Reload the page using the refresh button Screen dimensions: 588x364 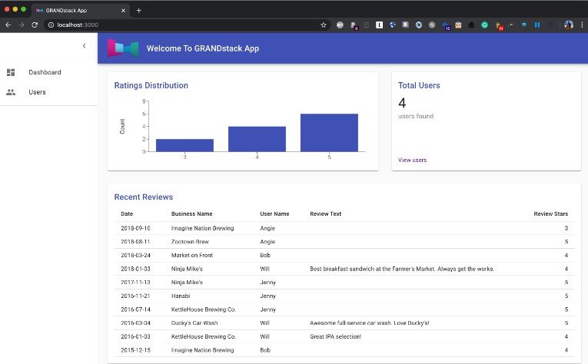35,25
